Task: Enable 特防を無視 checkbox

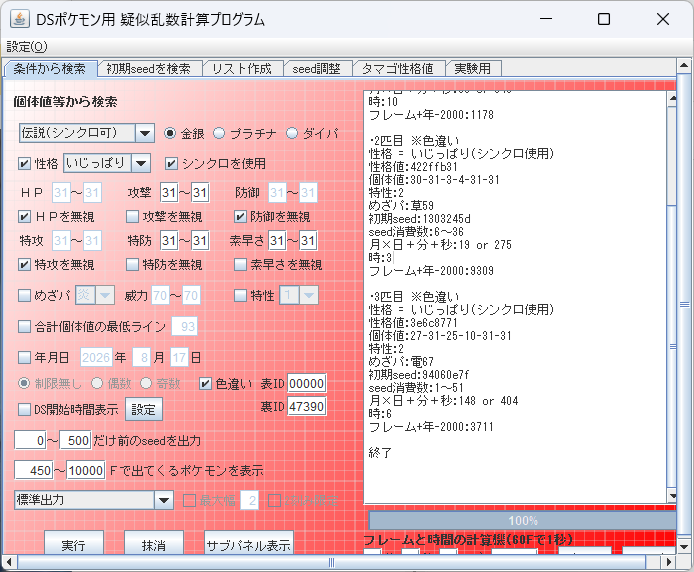Action: click(132, 265)
